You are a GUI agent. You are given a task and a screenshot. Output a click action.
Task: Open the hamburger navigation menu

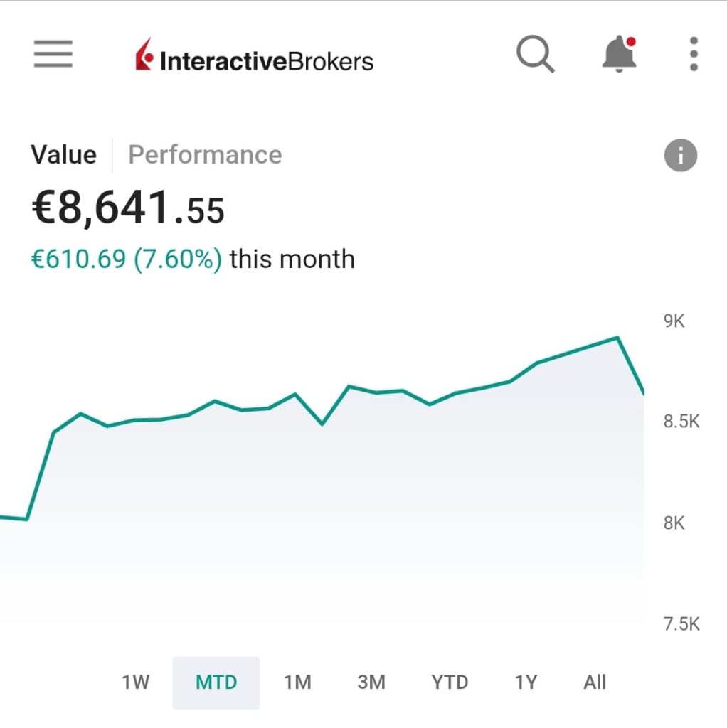pos(53,54)
